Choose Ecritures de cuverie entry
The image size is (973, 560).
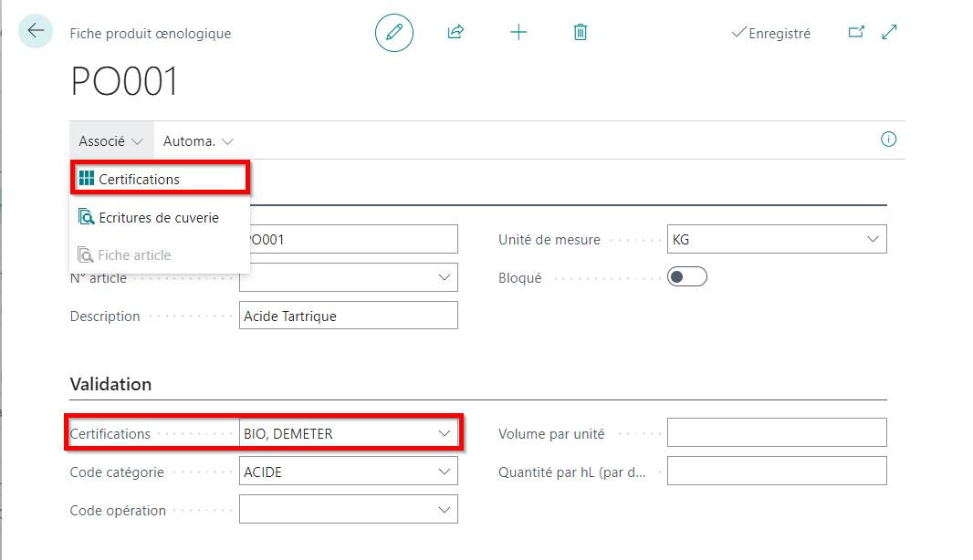coord(160,217)
